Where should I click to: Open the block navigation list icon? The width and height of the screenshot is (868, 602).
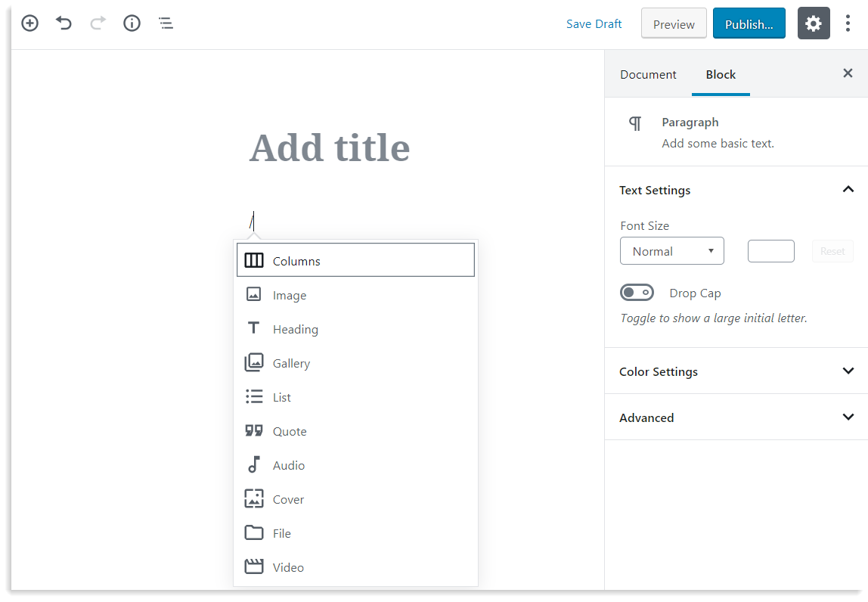pyautogui.click(x=166, y=23)
